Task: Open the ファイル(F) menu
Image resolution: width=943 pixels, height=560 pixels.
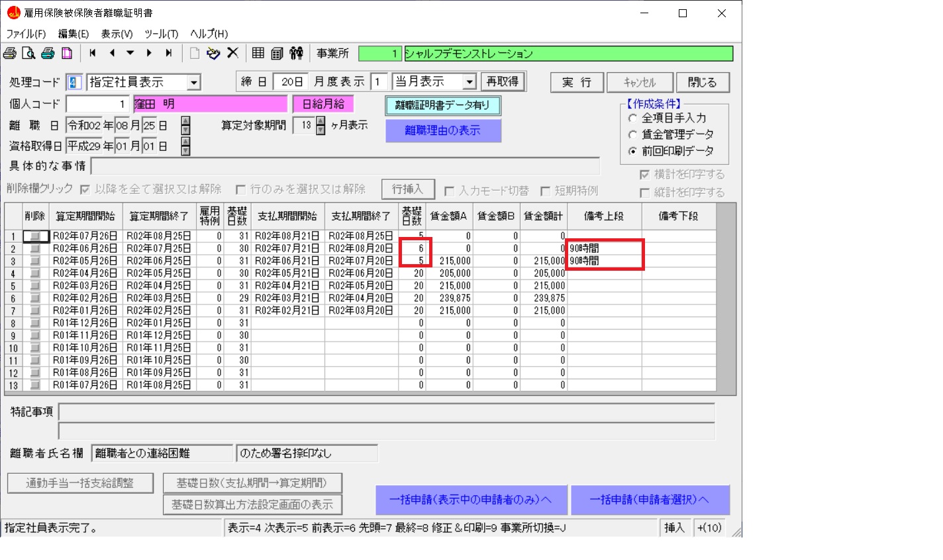Action: tap(26, 34)
